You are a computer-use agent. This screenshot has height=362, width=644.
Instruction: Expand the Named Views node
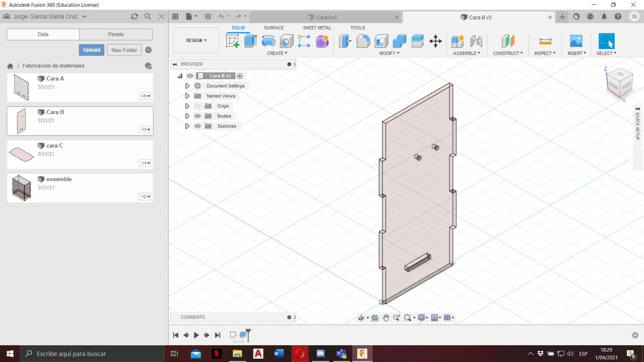point(187,96)
